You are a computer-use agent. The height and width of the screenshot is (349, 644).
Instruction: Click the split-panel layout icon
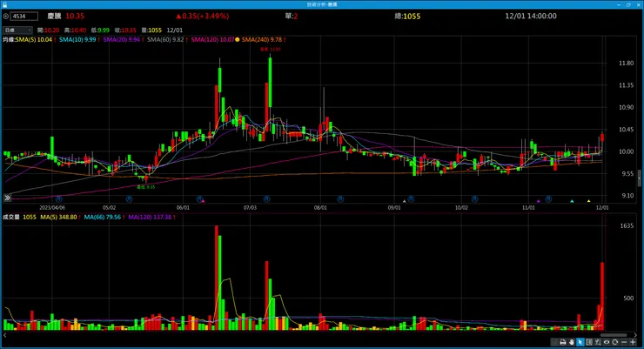pyautogui.click(x=589, y=342)
